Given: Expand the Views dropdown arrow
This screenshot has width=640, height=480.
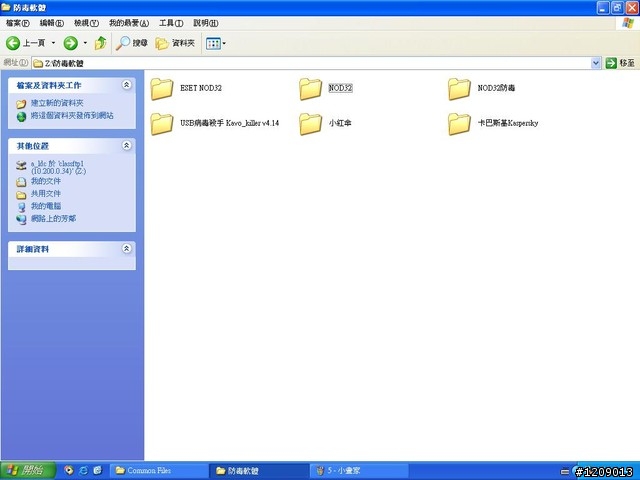Looking at the screenshot, I should tap(224, 43).
